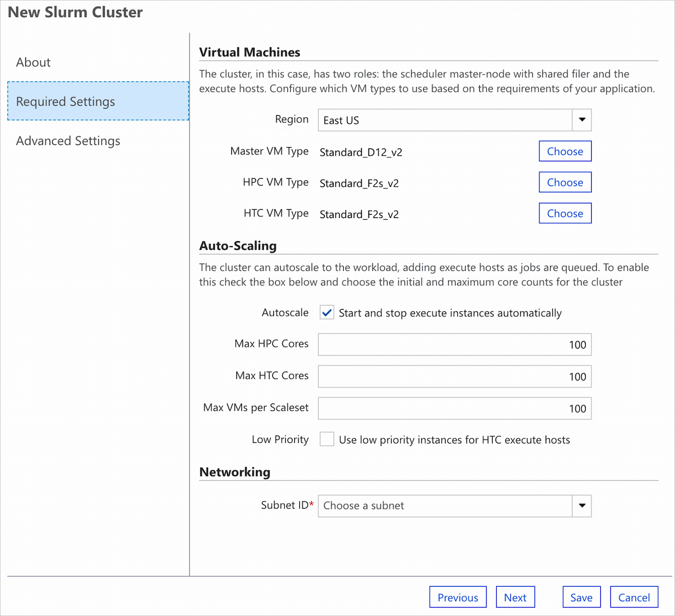
Task: Click the Max HPC Cores field
Action: point(454,345)
